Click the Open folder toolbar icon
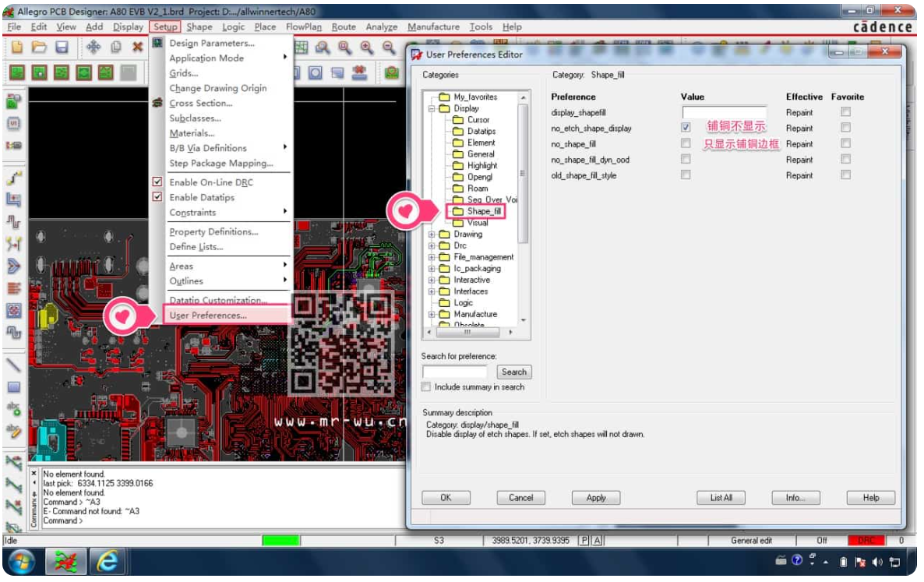Viewport: 924px width, 582px height. pyautogui.click(x=39, y=47)
